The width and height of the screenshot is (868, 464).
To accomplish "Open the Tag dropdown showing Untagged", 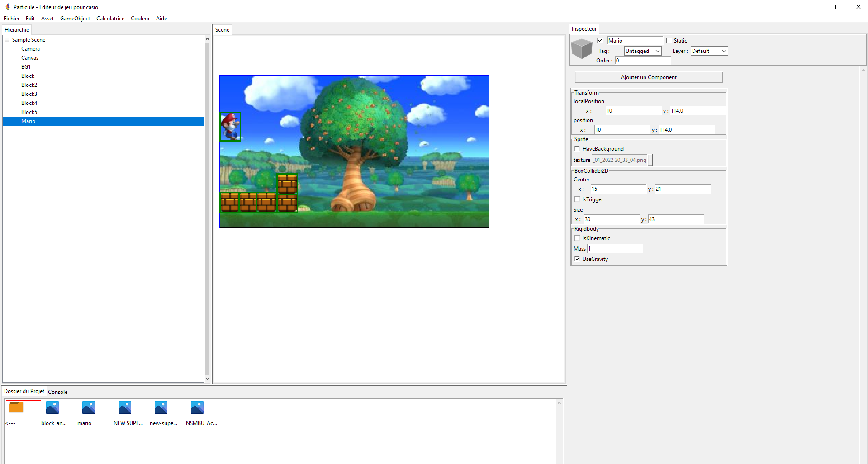I will (x=643, y=51).
